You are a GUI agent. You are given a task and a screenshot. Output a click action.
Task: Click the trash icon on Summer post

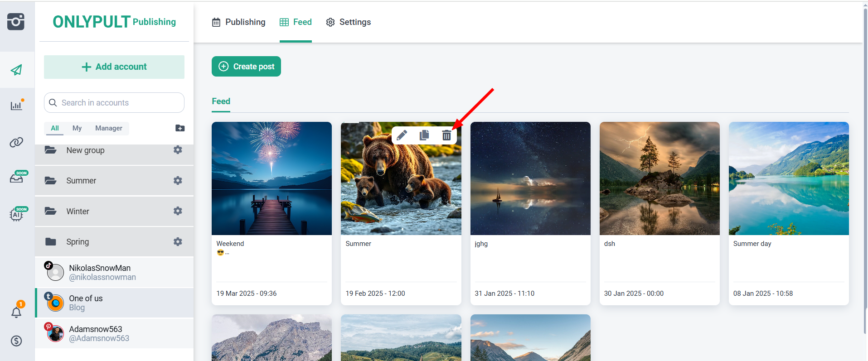point(446,135)
